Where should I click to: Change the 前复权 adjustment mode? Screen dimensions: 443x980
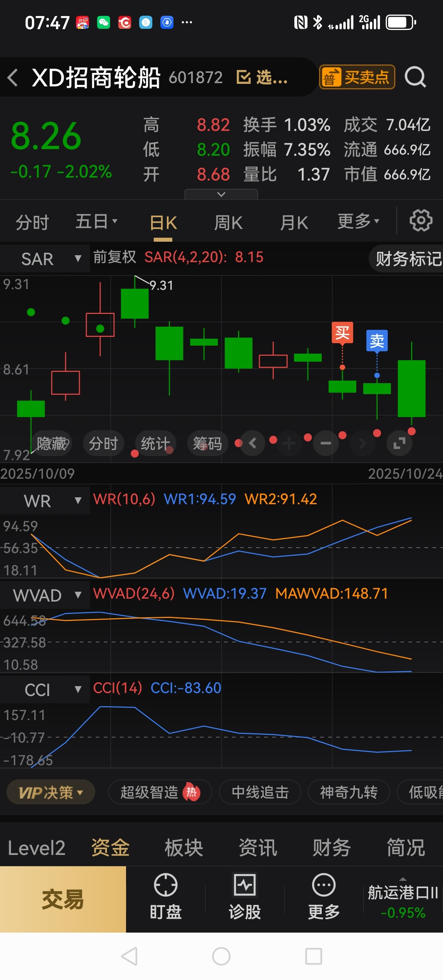[114, 257]
